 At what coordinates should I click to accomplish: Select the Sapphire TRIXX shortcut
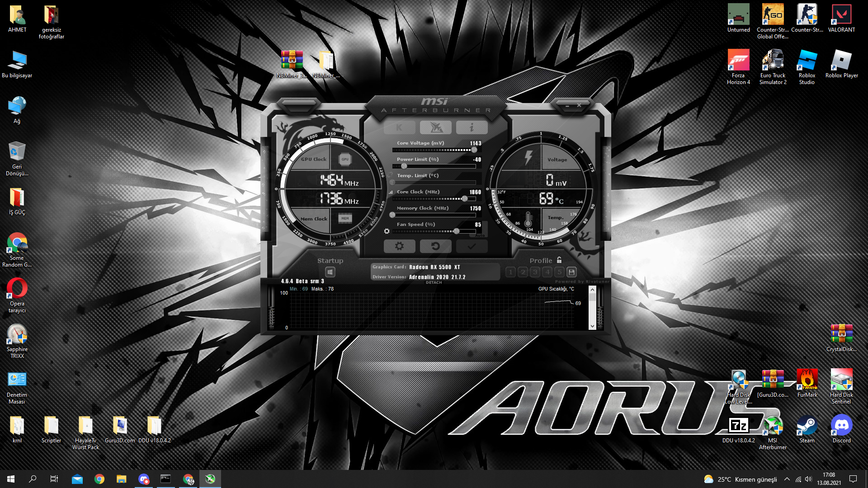point(17,341)
